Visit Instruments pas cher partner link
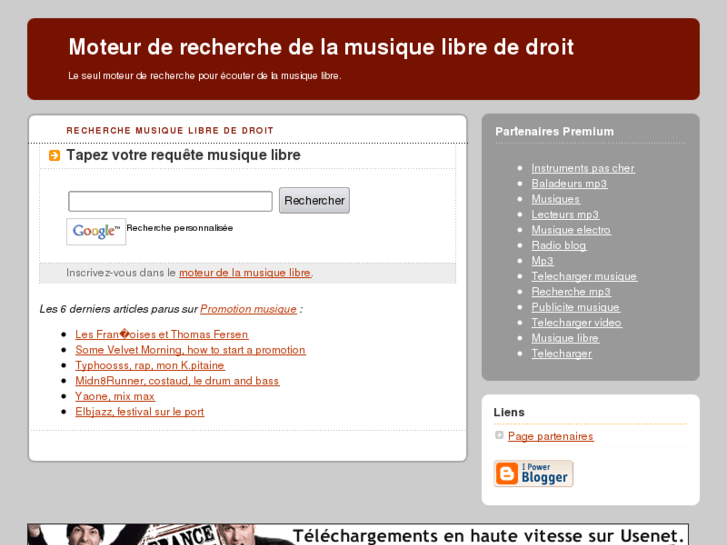This screenshot has height=545, width=727. click(x=583, y=168)
